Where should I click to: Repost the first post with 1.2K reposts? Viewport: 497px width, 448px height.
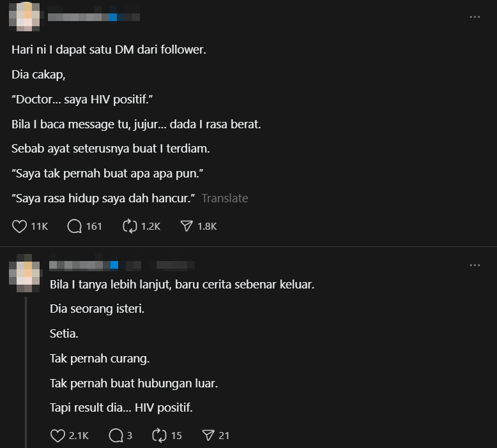(130, 226)
